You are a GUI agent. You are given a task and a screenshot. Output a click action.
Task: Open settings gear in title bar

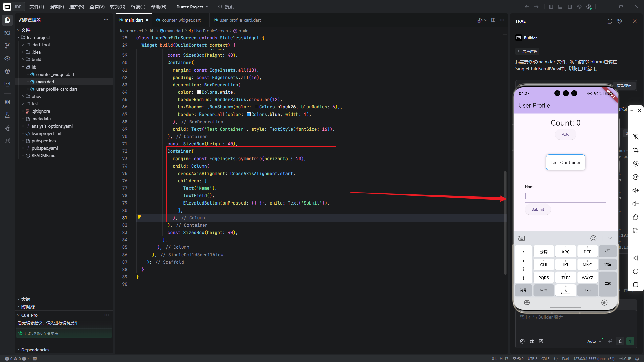click(x=579, y=7)
